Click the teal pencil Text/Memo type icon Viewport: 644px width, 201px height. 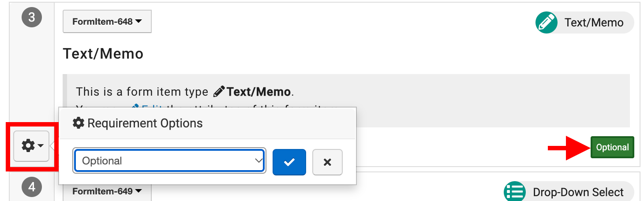546,23
